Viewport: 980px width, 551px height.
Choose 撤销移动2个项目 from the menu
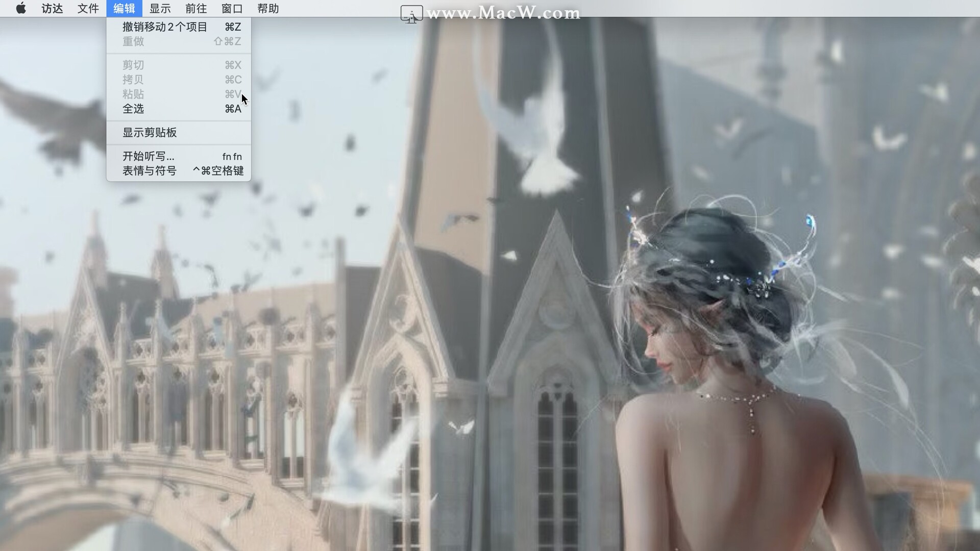coord(165,27)
